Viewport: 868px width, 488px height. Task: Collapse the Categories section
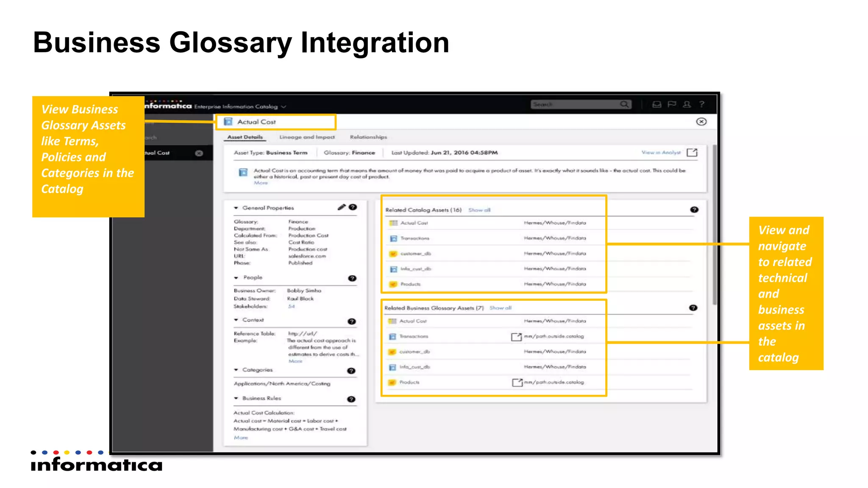coord(236,370)
